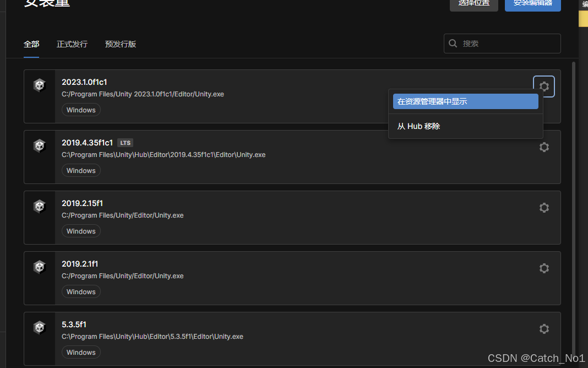Switch to the 预发行版 tab
588x368 pixels.
[121, 44]
